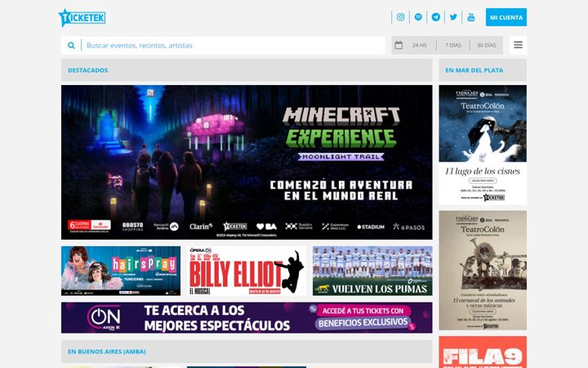
Task: Filter events by 7 DÍAS
Action: point(453,45)
